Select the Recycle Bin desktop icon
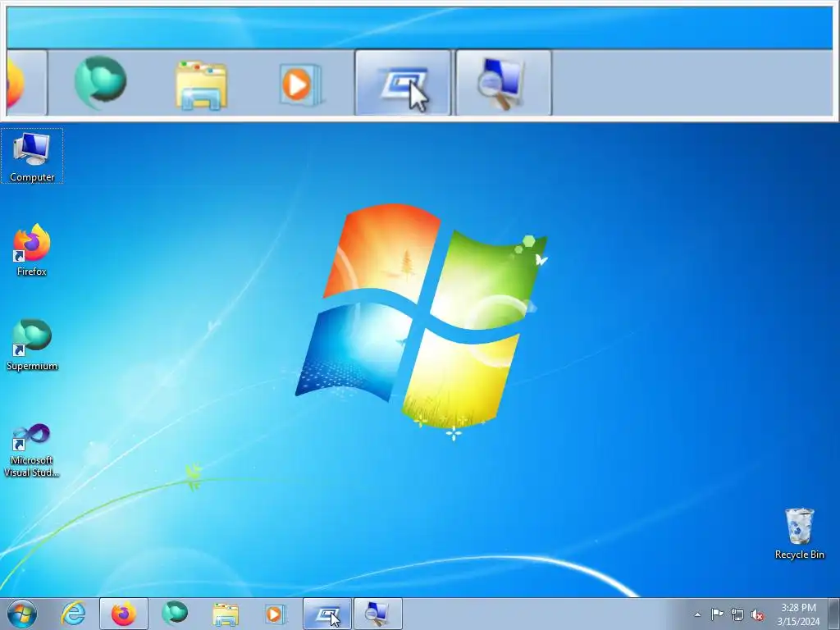 [799, 533]
